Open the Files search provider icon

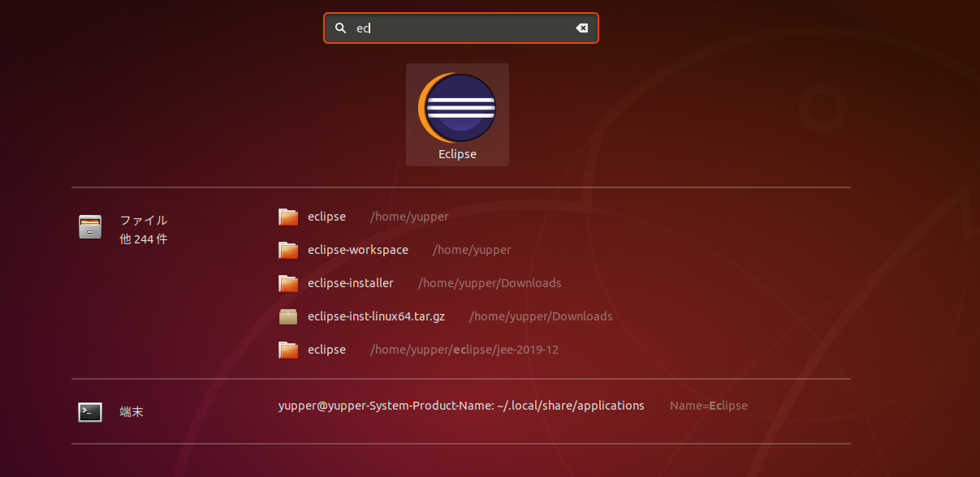pos(90,226)
